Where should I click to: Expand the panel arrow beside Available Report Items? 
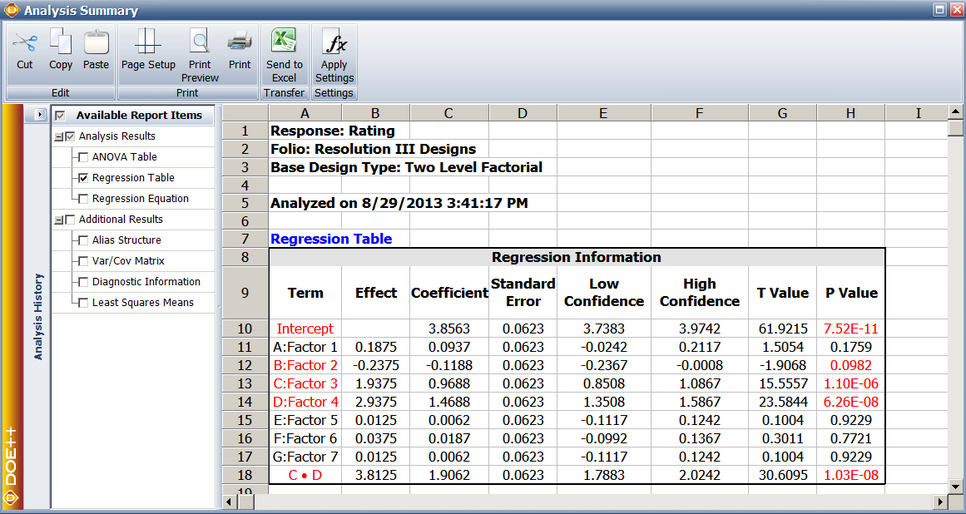pos(39,115)
